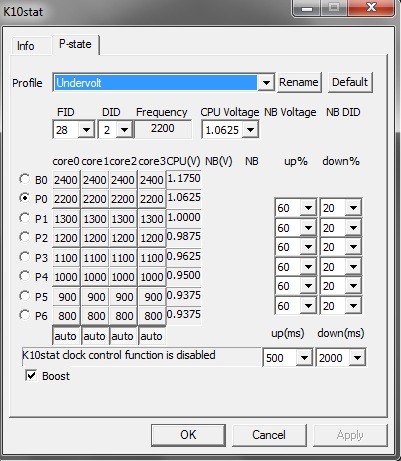This screenshot has height=461, width=401.
Task: Select the P6 state radio button
Action: [x=24, y=315]
